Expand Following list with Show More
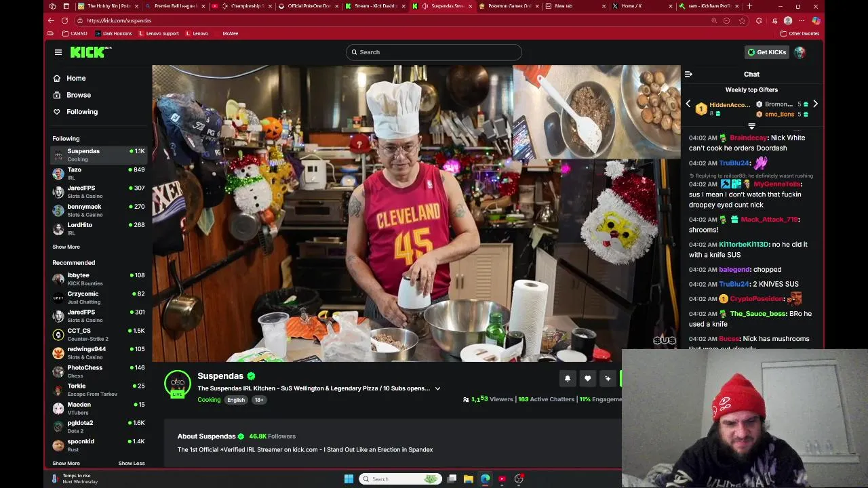Screen dimensions: 868x488 pyautogui.click(x=66, y=247)
